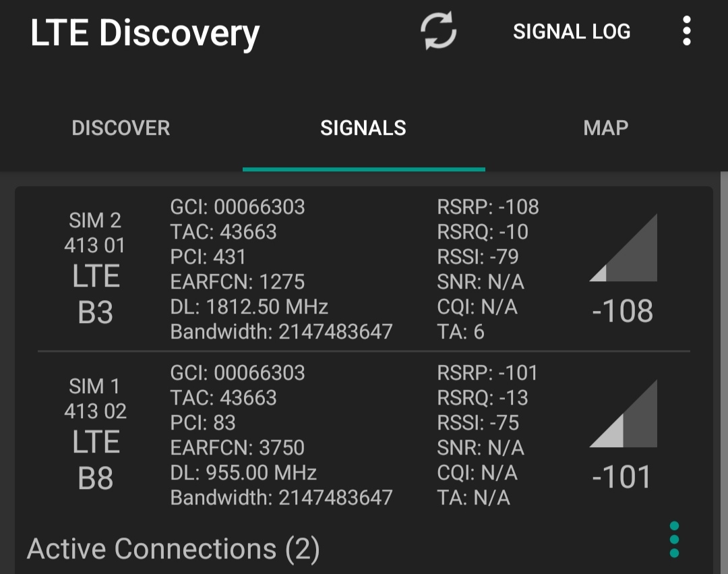Screen dimensions: 728x574
Task: Tap the LTE B3 band label
Action: pyautogui.click(x=96, y=294)
